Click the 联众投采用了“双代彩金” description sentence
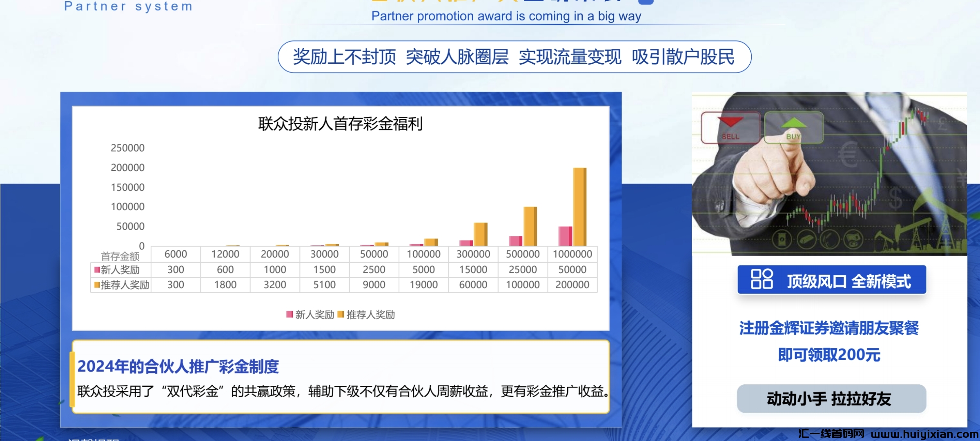The image size is (980, 441). [343, 391]
